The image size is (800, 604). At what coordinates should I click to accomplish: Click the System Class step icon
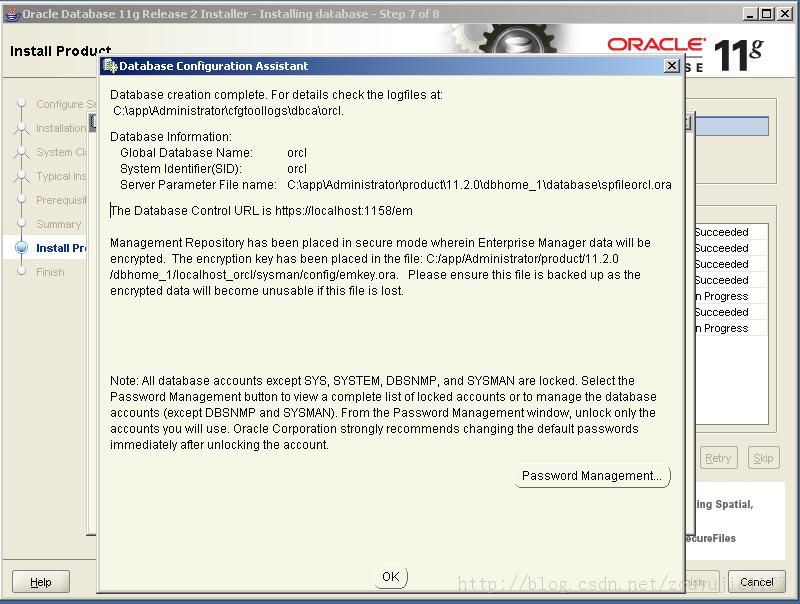click(21, 152)
